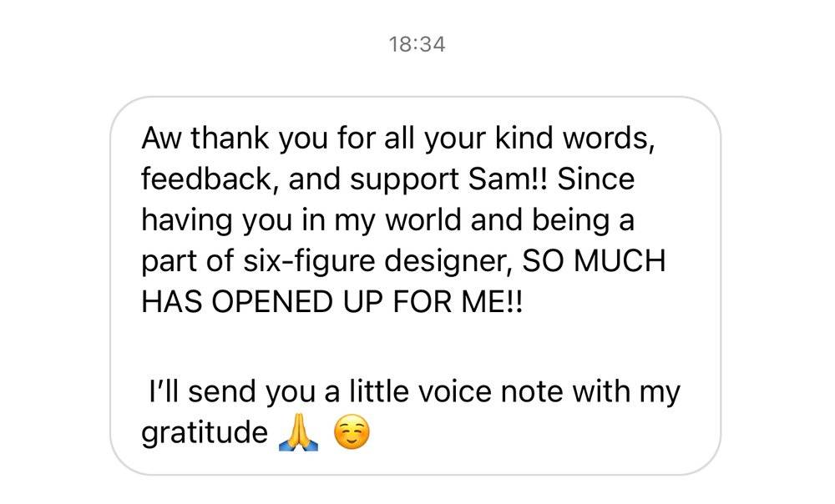Click the "SO MUCH" capitalized text
The height and width of the screenshot is (504, 835).
pos(594,261)
